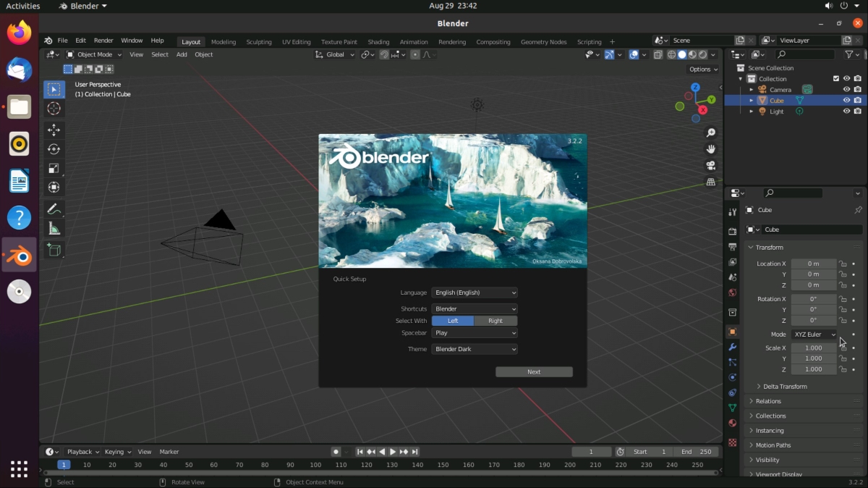The image size is (868, 488).
Task: Open the Add menu in viewport header
Action: [x=182, y=54]
